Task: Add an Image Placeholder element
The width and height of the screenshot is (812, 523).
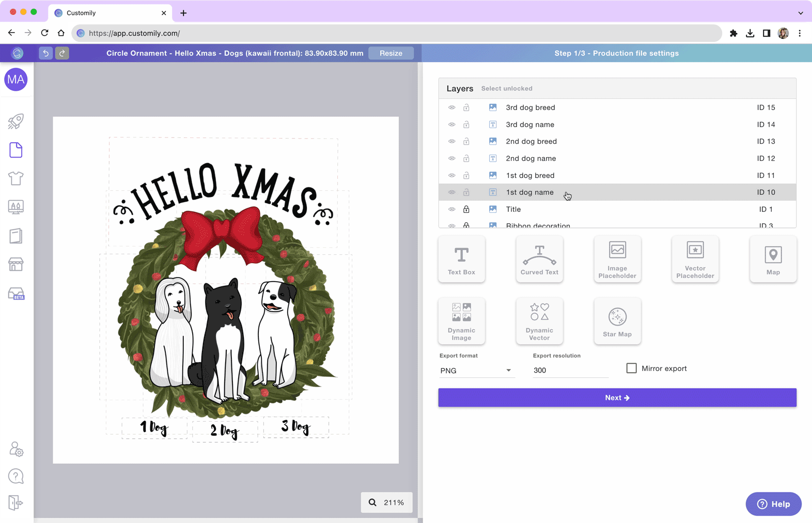Action: [617, 259]
